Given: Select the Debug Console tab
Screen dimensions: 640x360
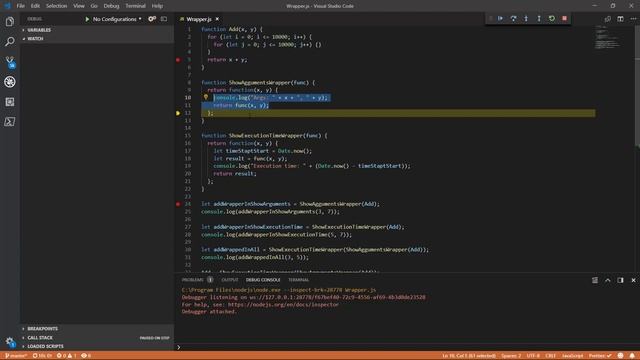Looking at the screenshot, I should (263, 280).
